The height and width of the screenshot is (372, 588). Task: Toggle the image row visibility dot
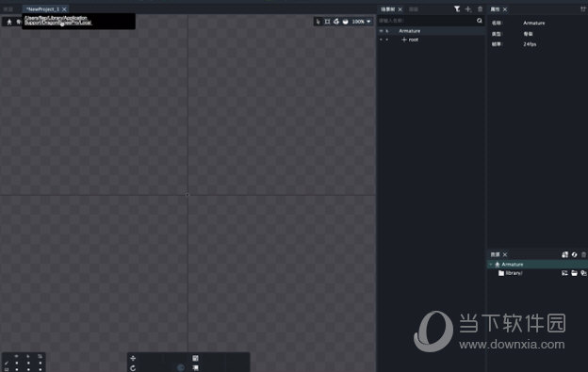pyautogui.click(x=17, y=369)
